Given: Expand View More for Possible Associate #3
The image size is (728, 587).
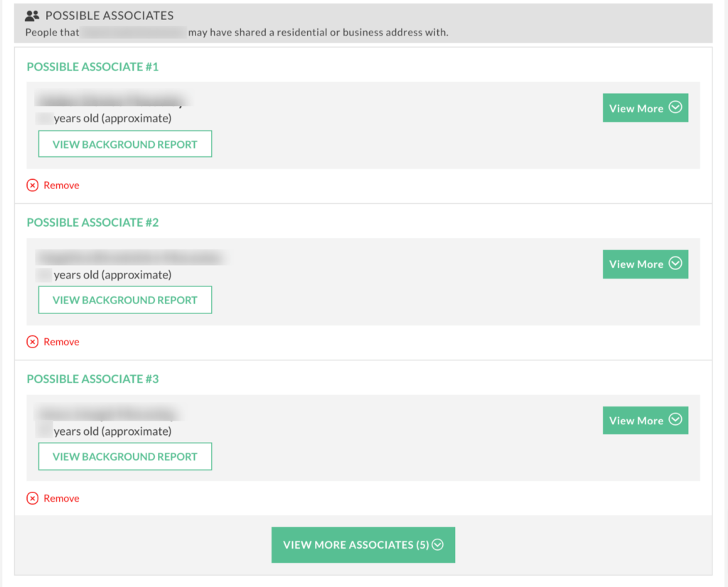Looking at the screenshot, I should coord(645,421).
